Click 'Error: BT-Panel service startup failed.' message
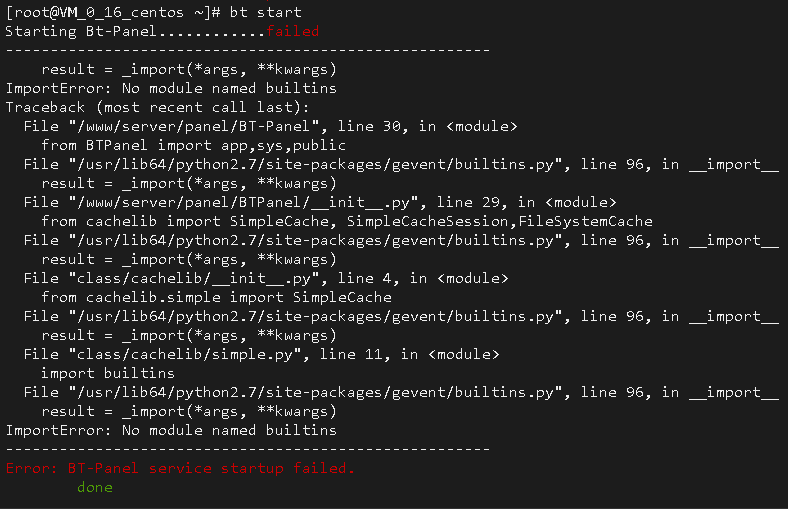Image resolution: width=788 pixels, height=509 pixels. (180, 468)
